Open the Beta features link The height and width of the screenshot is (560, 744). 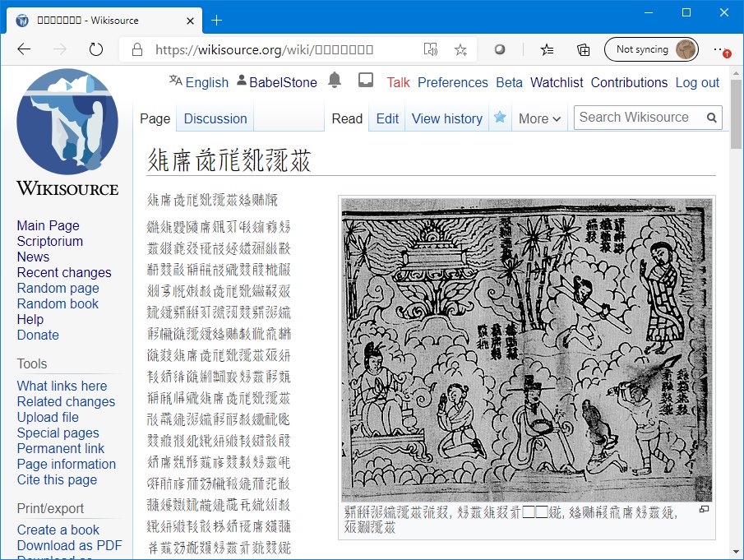509,82
